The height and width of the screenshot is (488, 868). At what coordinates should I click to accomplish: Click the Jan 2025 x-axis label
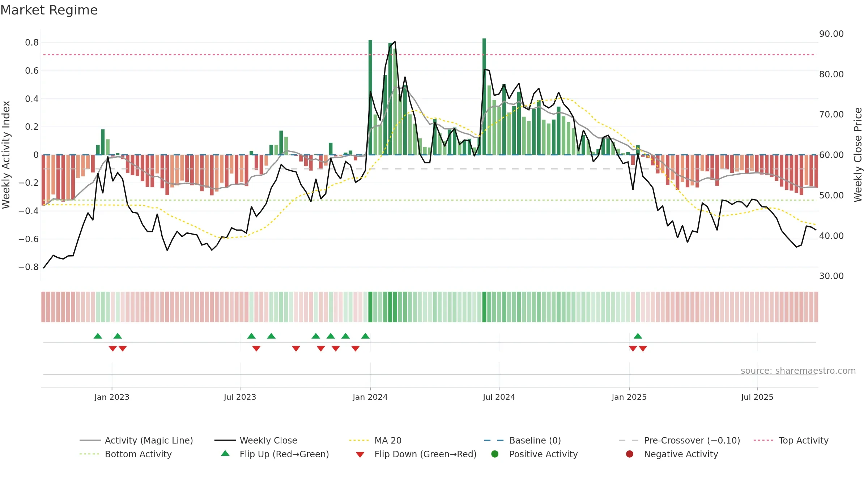[x=629, y=397]
